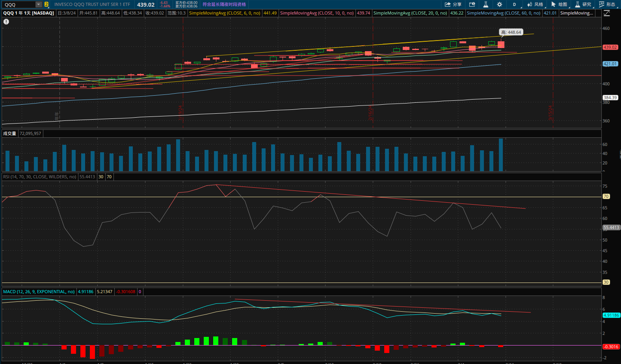Open the 研究 studies dropdown

[584, 4]
